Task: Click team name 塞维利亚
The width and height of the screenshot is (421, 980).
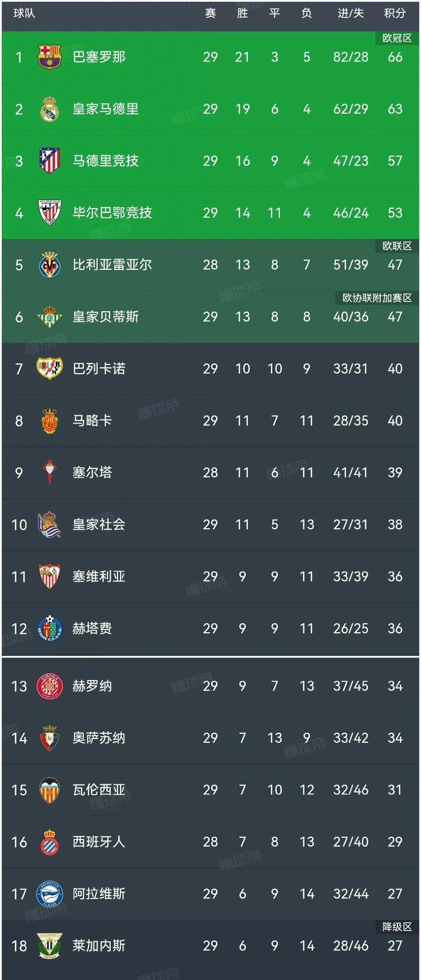Action: [x=99, y=576]
